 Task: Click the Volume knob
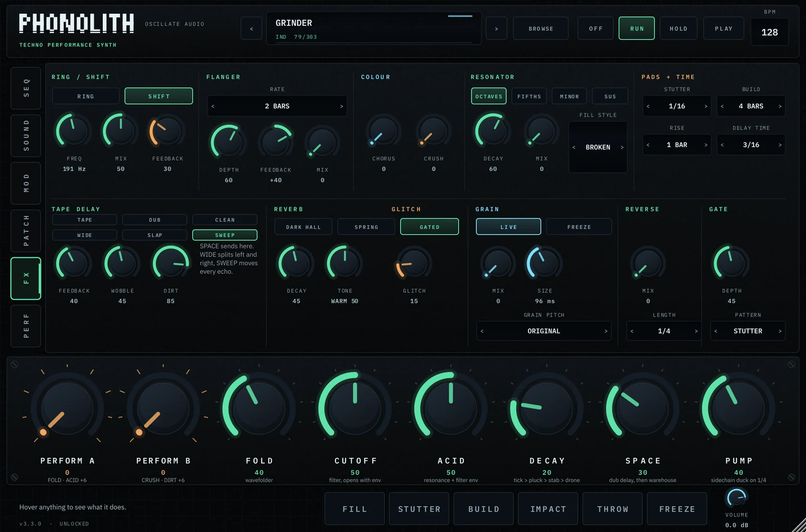[x=736, y=498]
